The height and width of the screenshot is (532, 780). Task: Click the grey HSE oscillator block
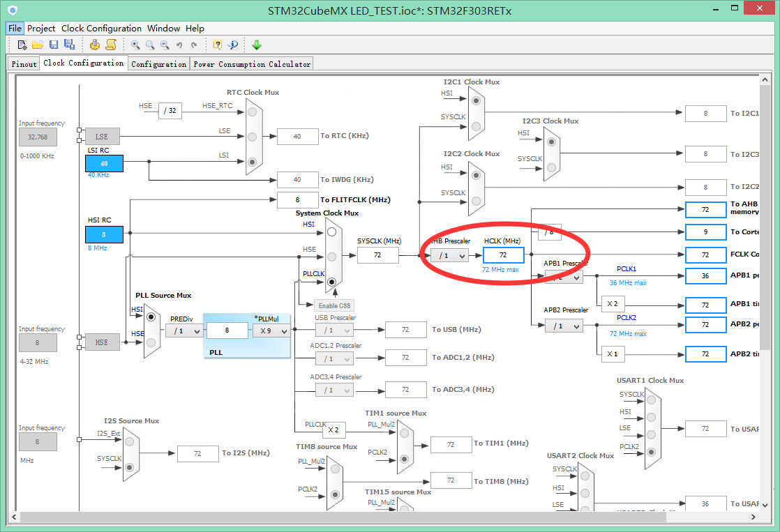pos(101,342)
